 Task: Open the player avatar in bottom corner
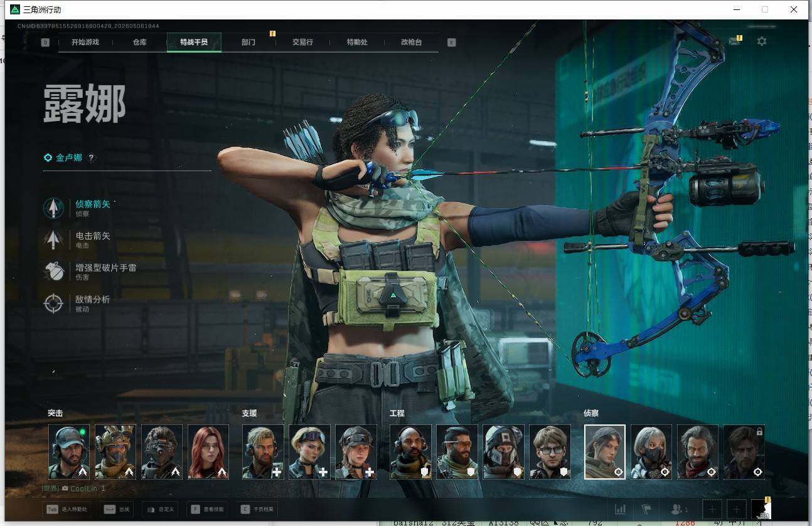click(761, 509)
